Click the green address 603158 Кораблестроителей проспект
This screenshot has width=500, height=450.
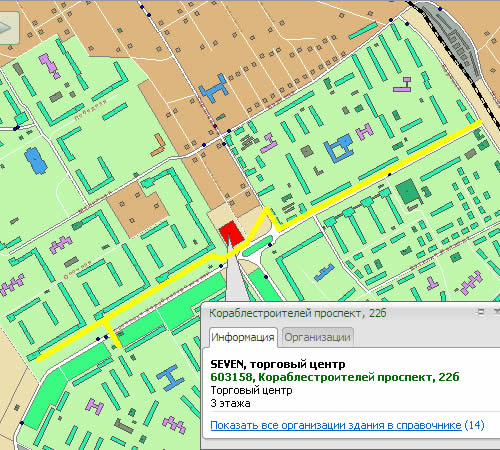(x=335, y=377)
